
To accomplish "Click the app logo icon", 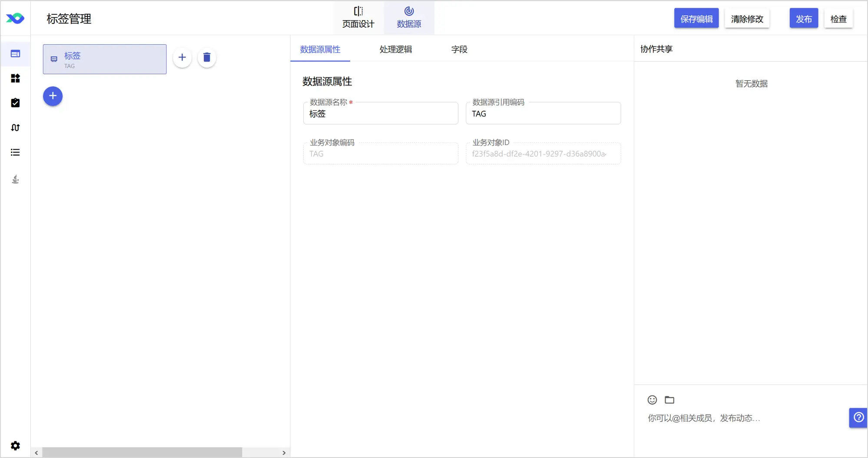I will tap(15, 18).
